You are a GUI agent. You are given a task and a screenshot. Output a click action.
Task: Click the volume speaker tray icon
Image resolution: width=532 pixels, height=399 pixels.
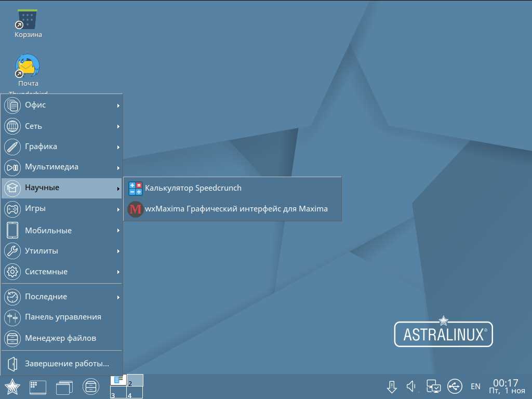tap(411, 386)
